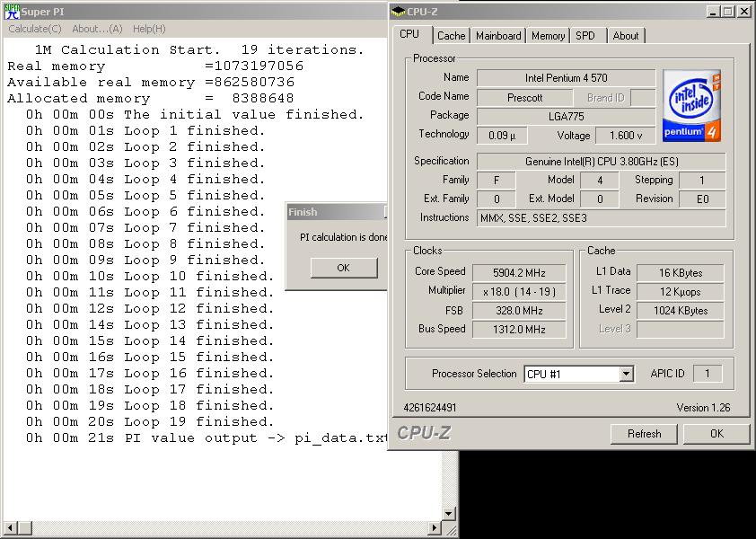Screen dimensions: 756x539
Task: Click the PI value output pi_data.txt line
Action: tap(207, 438)
